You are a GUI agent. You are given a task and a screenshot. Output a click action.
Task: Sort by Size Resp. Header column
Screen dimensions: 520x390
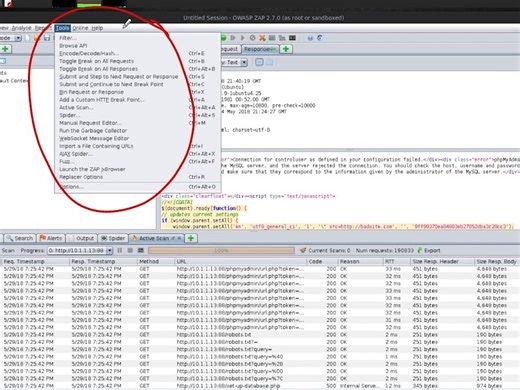[x=442, y=261]
